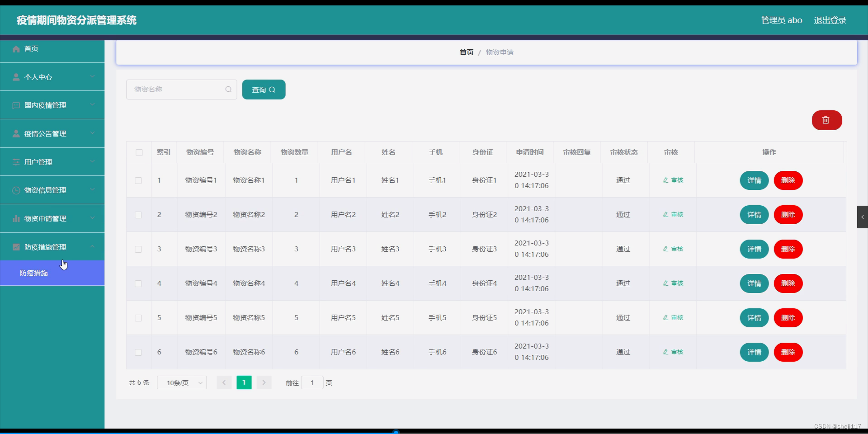Viewport: 868px width, 434px height.
Task: Check the box for row 物资编号1
Action: click(138, 180)
